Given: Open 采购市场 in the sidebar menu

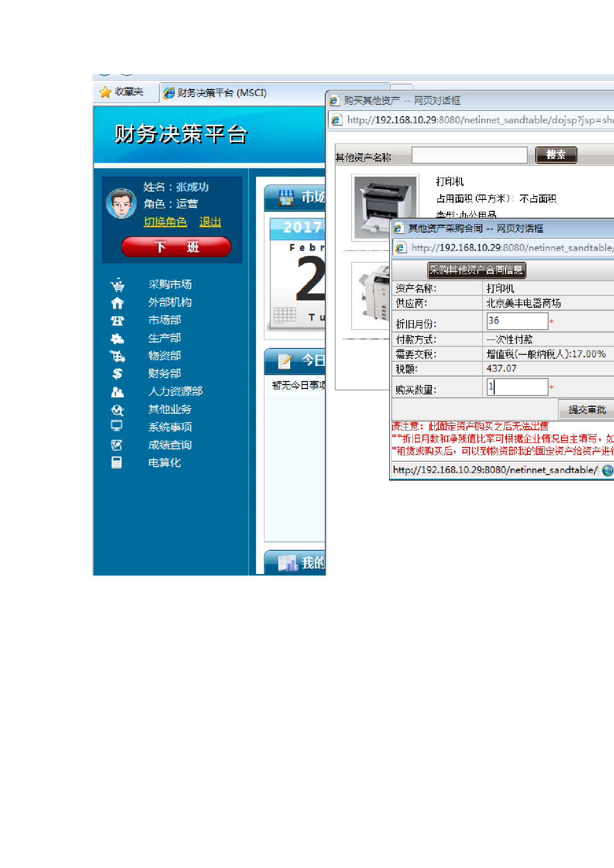Looking at the screenshot, I should (170, 285).
